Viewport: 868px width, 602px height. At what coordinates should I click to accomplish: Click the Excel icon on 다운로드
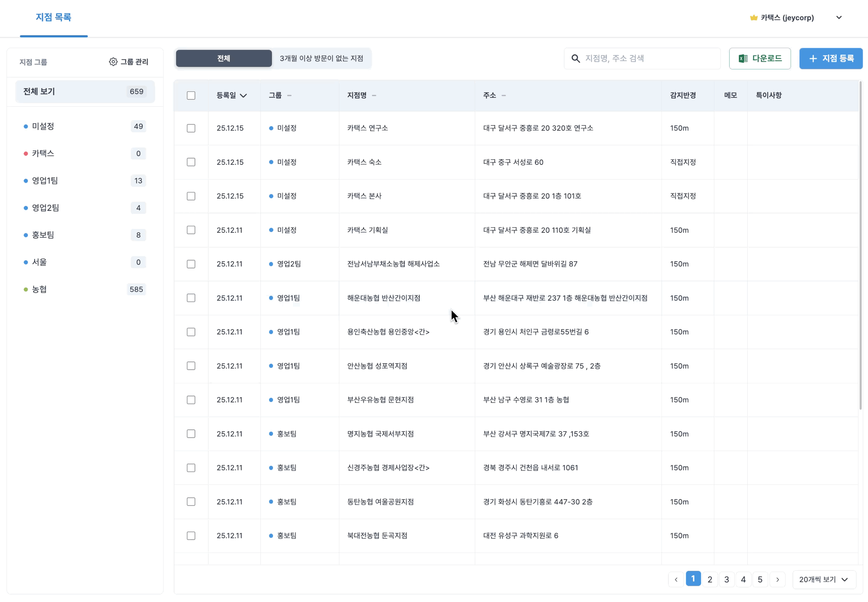click(x=743, y=59)
